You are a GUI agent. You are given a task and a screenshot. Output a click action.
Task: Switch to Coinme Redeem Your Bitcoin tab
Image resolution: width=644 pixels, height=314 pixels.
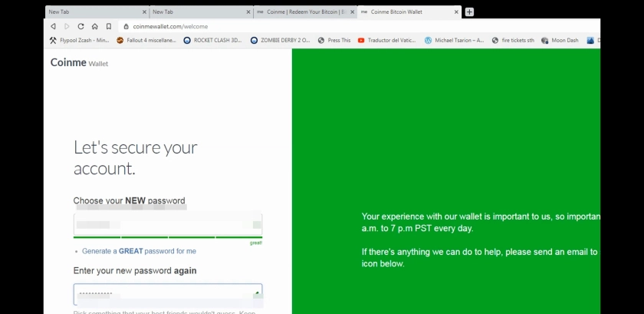tap(306, 12)
